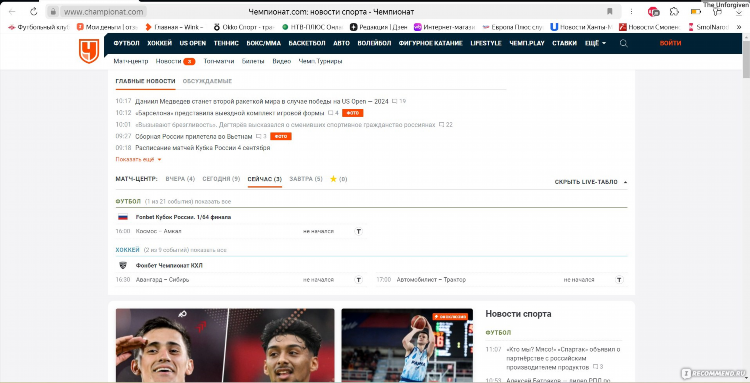
Task: Select the ЗАВТРА (5) match tab
Action: [x=306, y=179]
